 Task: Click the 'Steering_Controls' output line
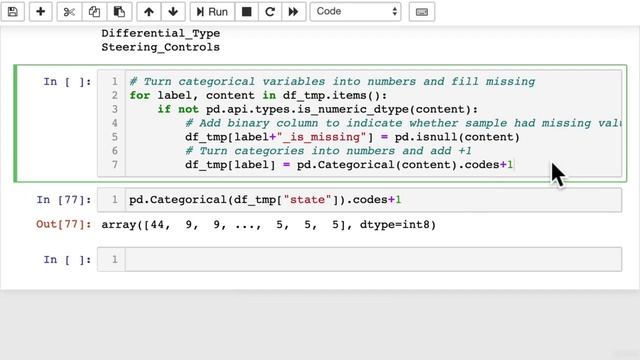(x=160, y=47)
